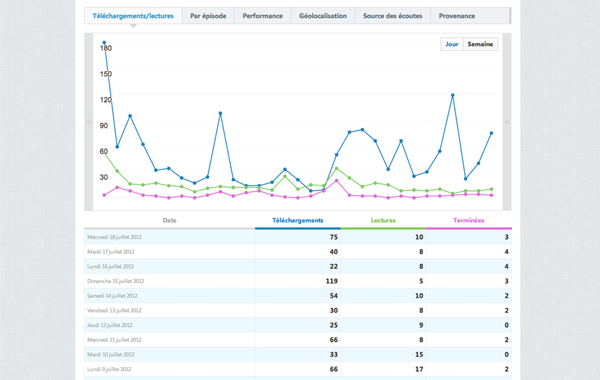Click the y-axis label 90
The image size is (600, 380).
point(104,126)
